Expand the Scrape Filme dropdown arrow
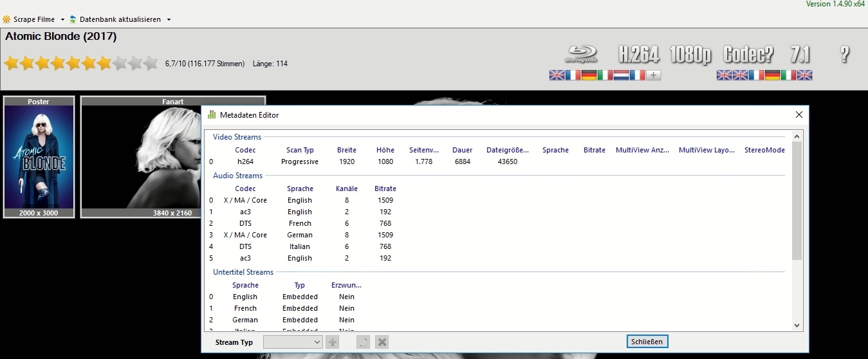The image size is (868, 359). [x=62, y=19]
